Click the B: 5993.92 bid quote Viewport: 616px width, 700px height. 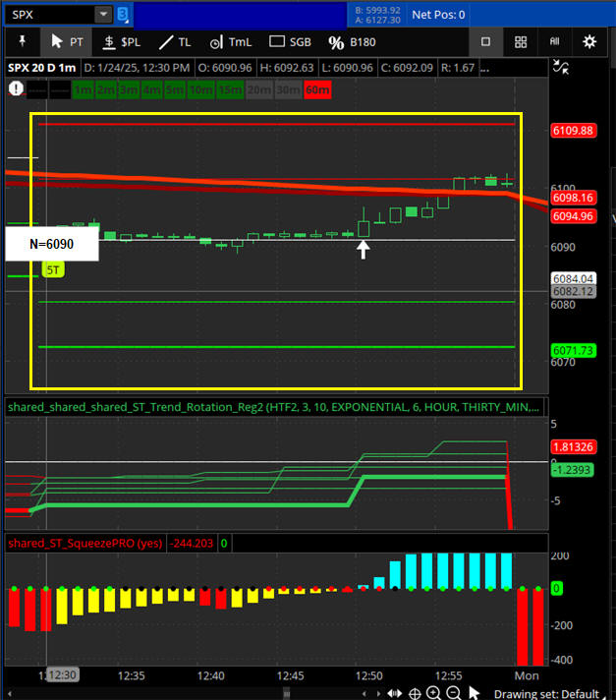(378, 10)
